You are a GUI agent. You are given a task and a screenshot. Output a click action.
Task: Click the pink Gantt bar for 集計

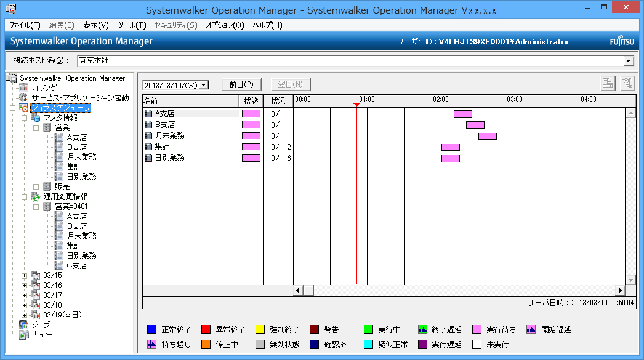(x=451, y=147)
